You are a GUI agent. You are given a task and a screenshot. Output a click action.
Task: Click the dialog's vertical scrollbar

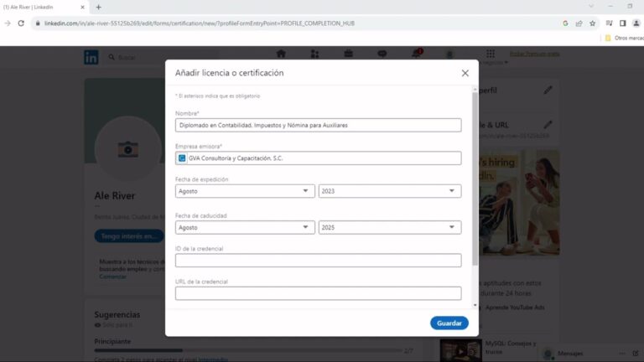475,178
